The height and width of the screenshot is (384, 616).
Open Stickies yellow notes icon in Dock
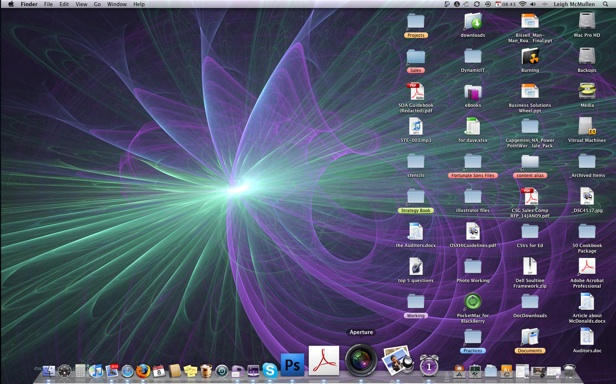[x=191, y=371]
